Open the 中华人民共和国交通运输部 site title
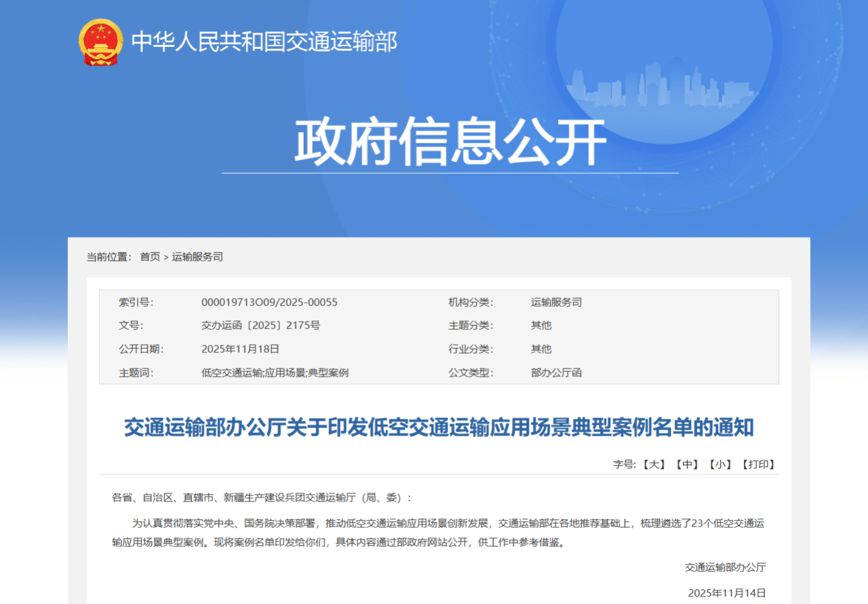The height and width of the screenshot is (604, 868). 264,42
